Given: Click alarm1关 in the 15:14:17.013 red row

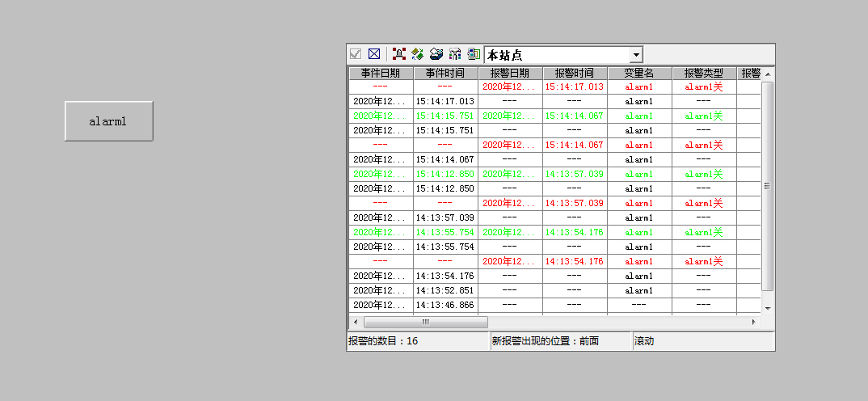Looking at the screenshot, I should click(x=704, y=87).
